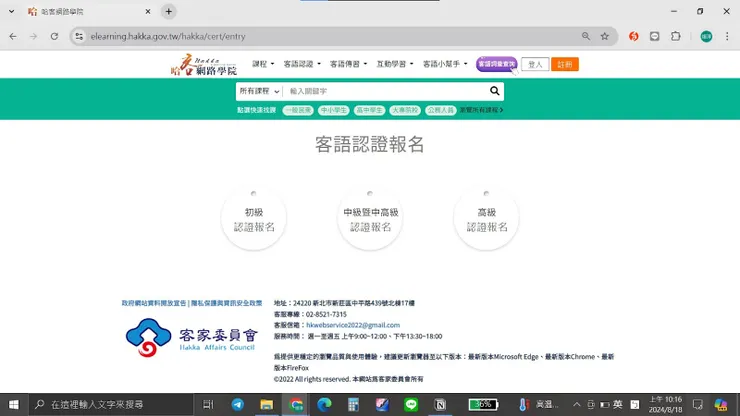Open the 課程 dropdown menu
Screen dimensions: 740x416
click(x=263, y=64)
